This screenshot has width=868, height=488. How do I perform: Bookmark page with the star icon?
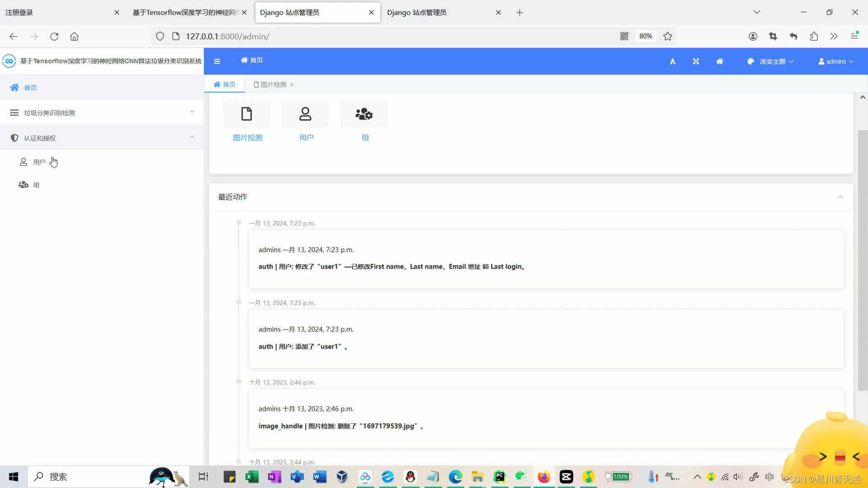668,36
